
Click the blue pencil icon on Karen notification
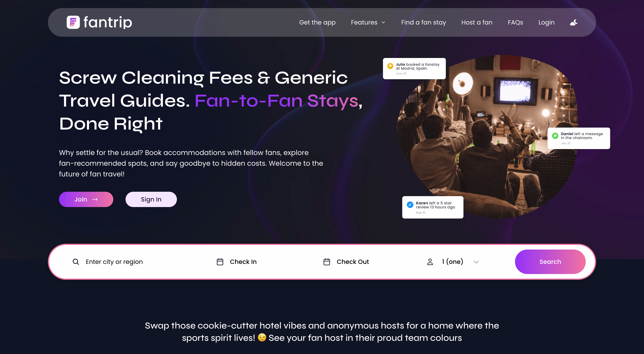(x=410, y=205)
